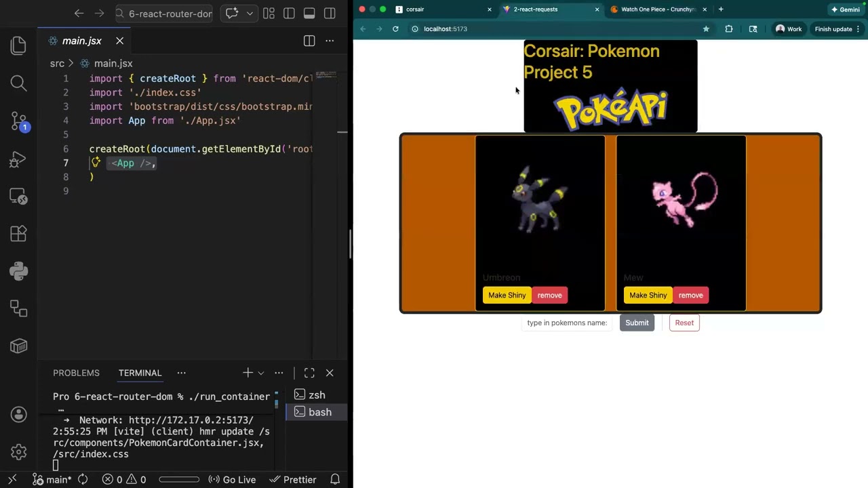Open the Python sidebar view
The width and height of the screenshot is (868, 488).
coord(18,271)
